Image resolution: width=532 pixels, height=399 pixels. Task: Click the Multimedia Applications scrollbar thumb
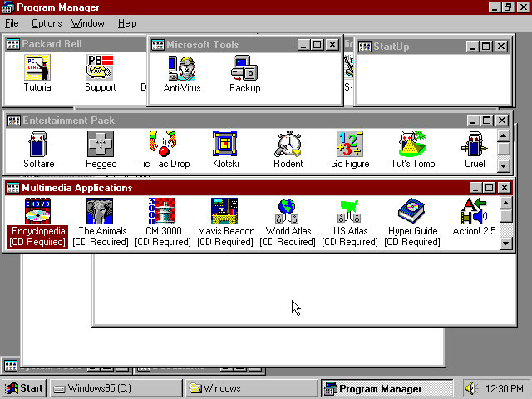click(505, 216)
